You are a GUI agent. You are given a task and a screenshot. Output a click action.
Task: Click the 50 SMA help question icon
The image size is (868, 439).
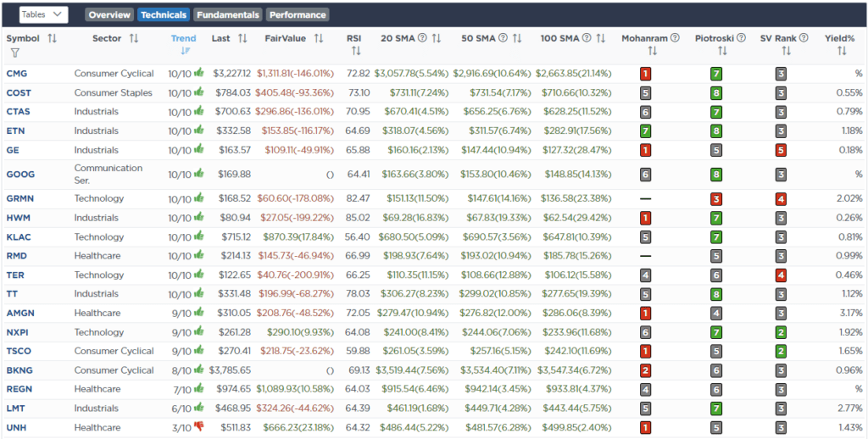(x=504, y=38)
